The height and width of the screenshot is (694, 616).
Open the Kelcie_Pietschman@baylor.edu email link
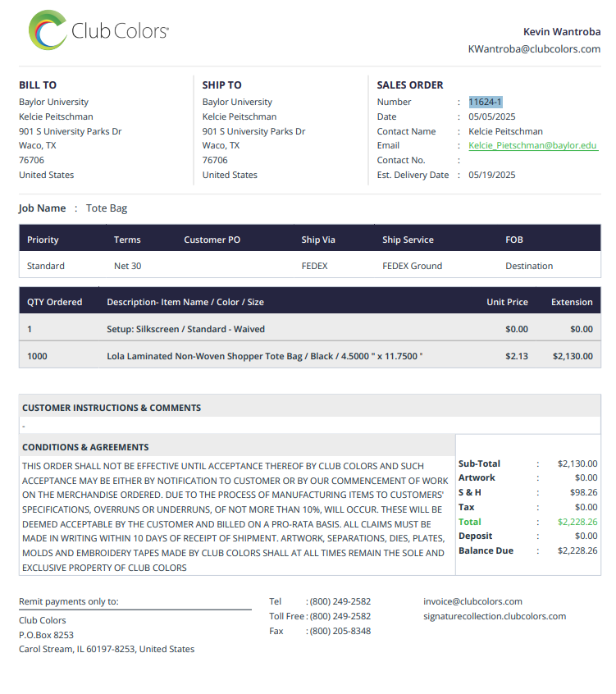(533, 145)
